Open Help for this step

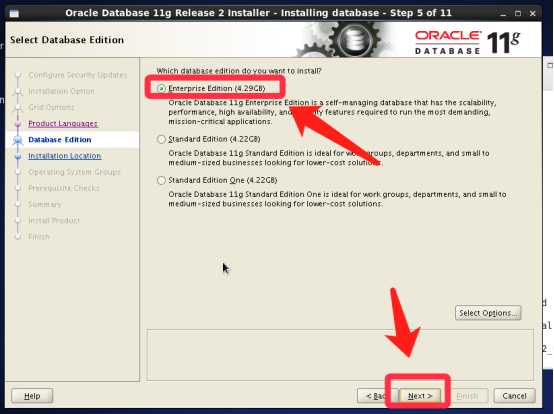click(32, 396)
